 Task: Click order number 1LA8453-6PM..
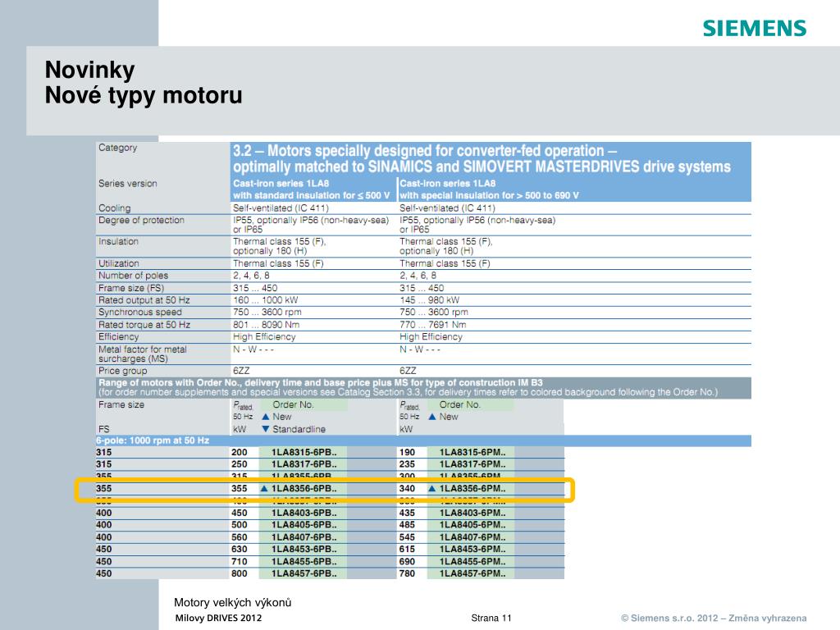click(x=472, y=549)
